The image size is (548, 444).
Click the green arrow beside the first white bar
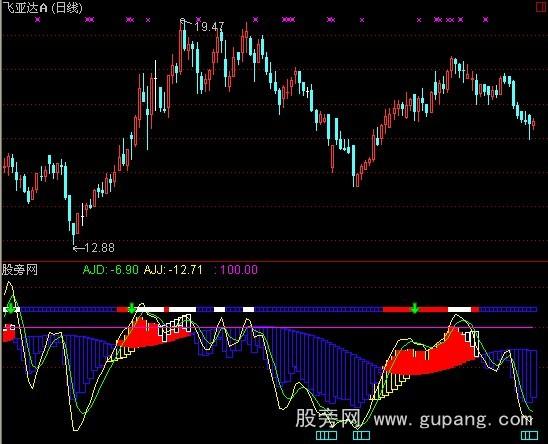131,309
